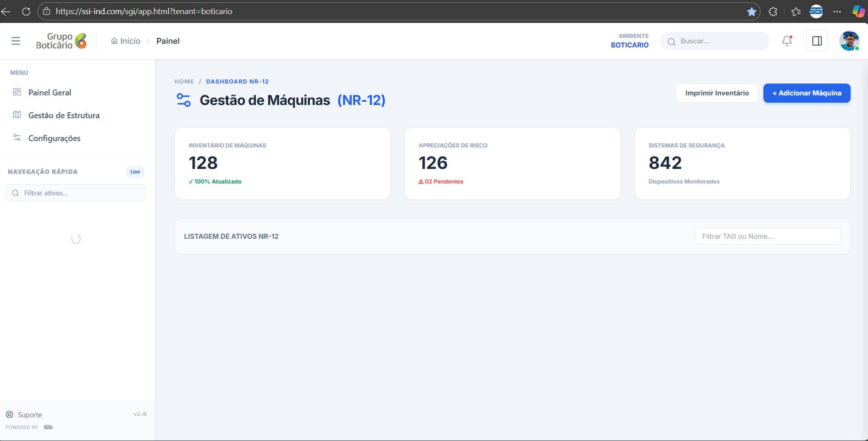Click the Buscar magnifier icon
The image size is (868, 441).
click(x=671, y=42)
